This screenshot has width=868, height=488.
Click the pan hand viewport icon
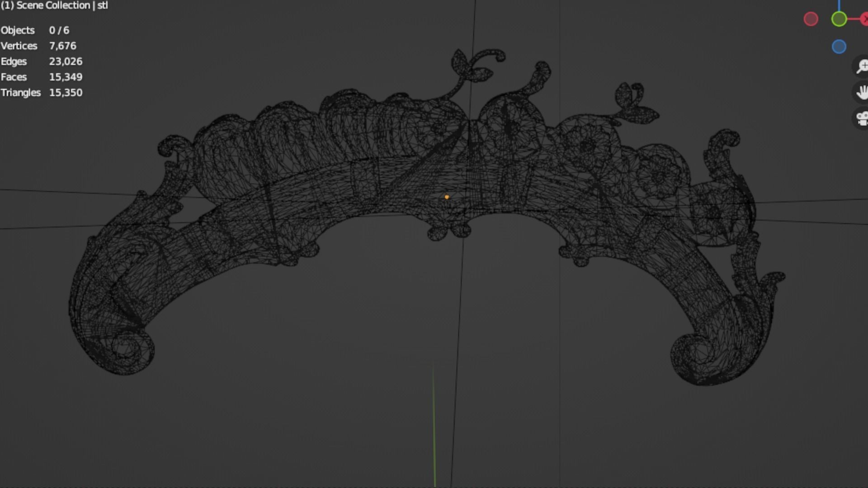point(862,92)
